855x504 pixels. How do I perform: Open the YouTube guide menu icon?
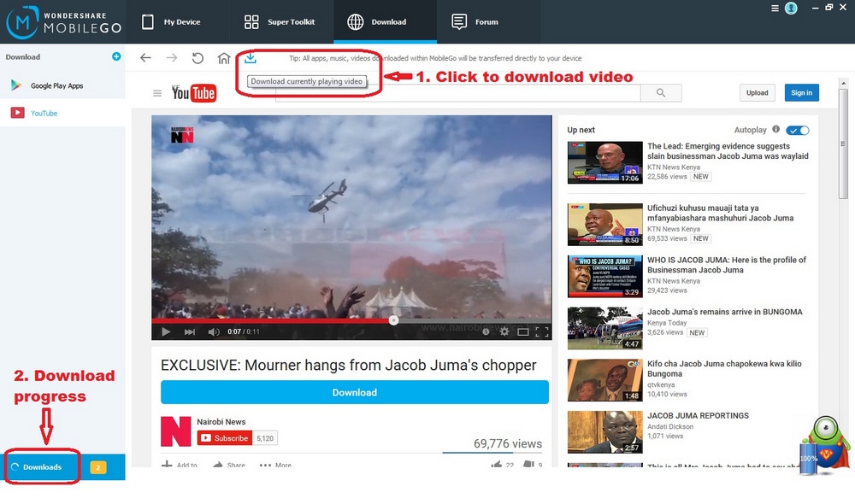[x=157, y=93]
